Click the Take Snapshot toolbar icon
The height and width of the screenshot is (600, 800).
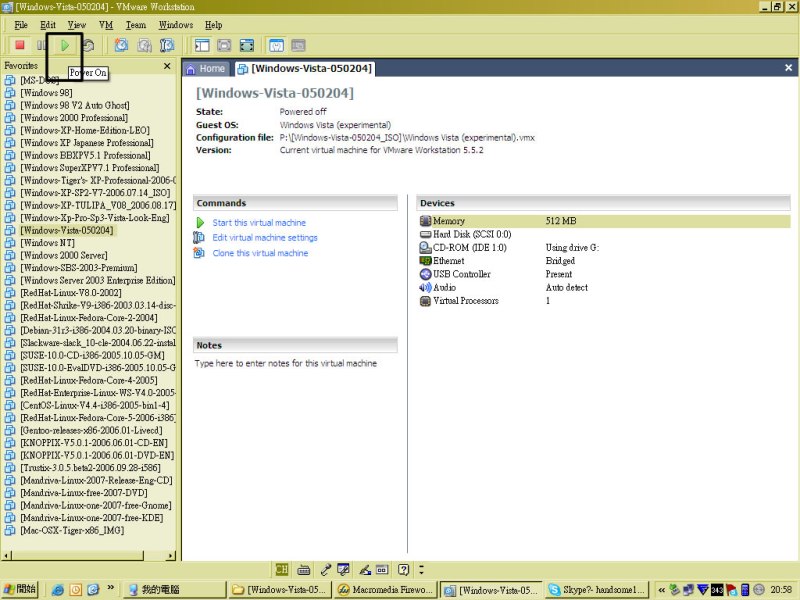[x=121, y=45]
